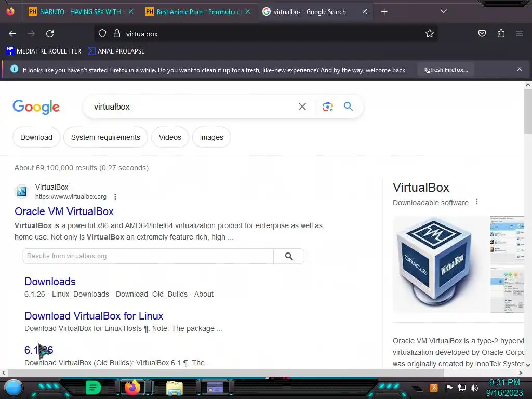Open the tracking protection shield panel
This screenshot has height=399, width=532.
(102, 34)
